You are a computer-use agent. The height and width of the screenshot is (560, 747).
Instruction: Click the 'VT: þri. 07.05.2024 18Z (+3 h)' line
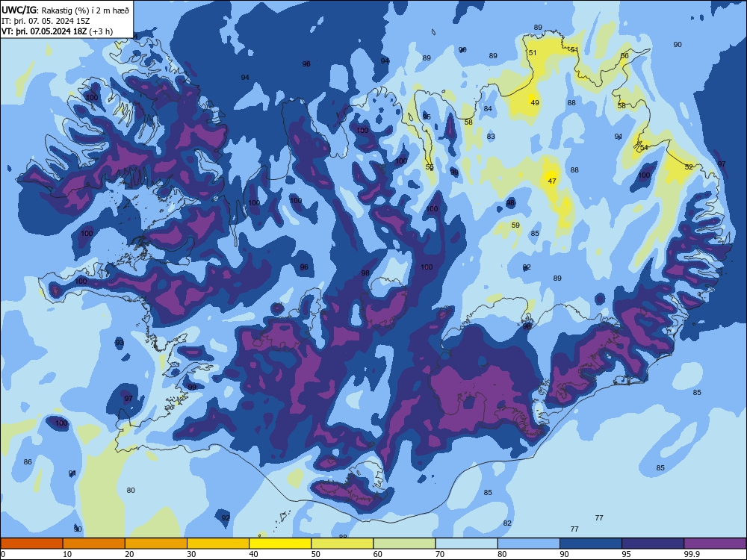[58, 31]
